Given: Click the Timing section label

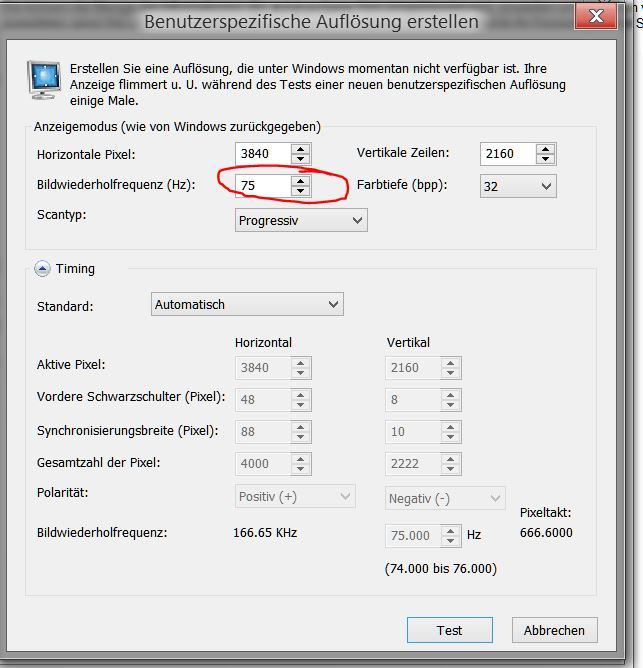Looking at the screenshot, I should (75, 269).
